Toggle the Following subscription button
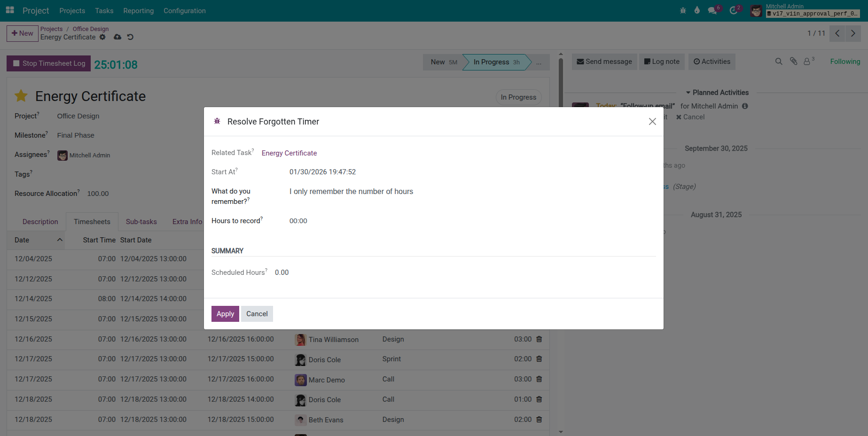The height and width of the screenshot is (436, 868). pyautogui.click(x=845, y=62)
